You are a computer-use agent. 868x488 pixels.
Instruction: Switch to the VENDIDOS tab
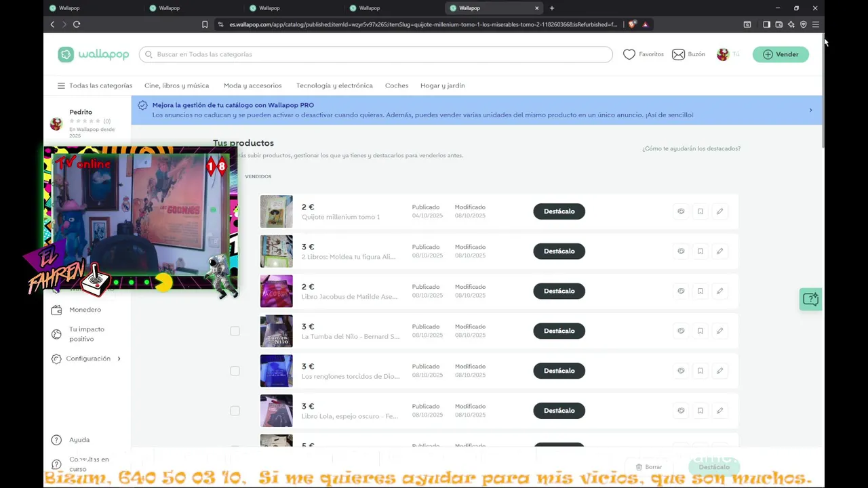pyautogui.click(x=258, y=176)
